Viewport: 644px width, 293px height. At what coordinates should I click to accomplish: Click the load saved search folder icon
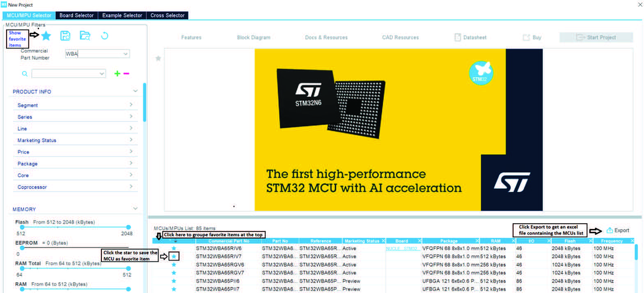tap(85, 36)
